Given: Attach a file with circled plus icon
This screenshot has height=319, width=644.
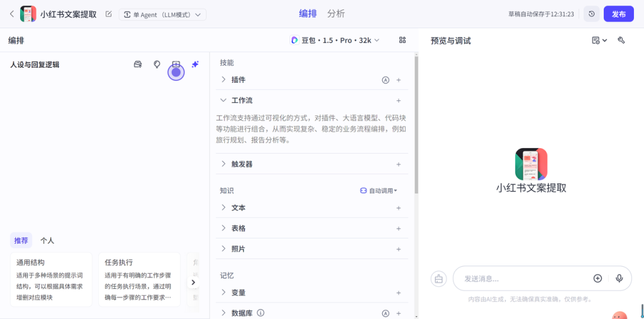Looking at the screenshot, I should (597, 278).
